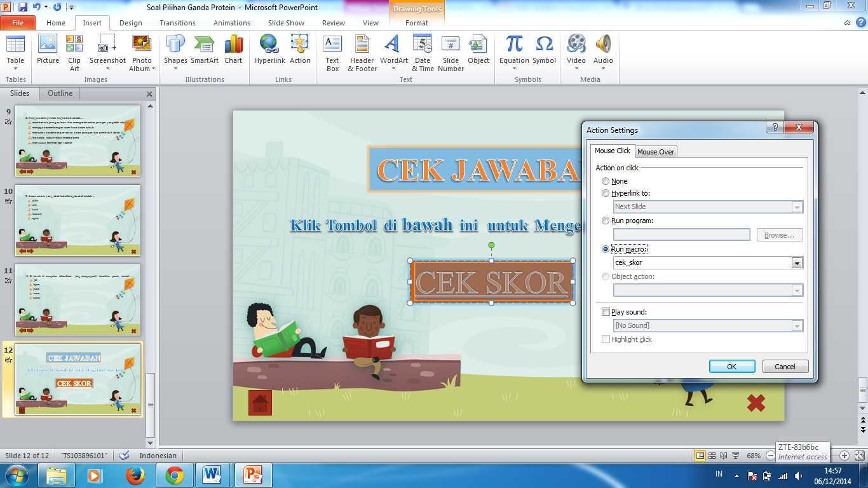Click the red X icon on the slide

pyautogui.click(x=756, y=402)
